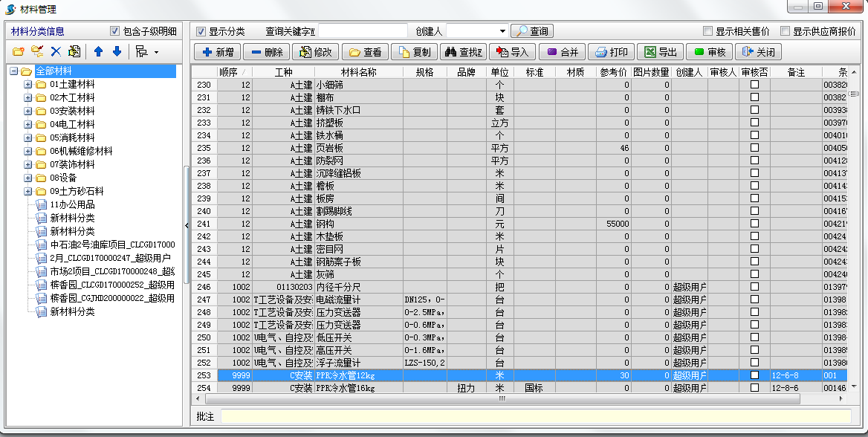The width and height of the screenshot is (868, 437).
Task: Create a new material category folder
Action: click(x=18, y=51)
